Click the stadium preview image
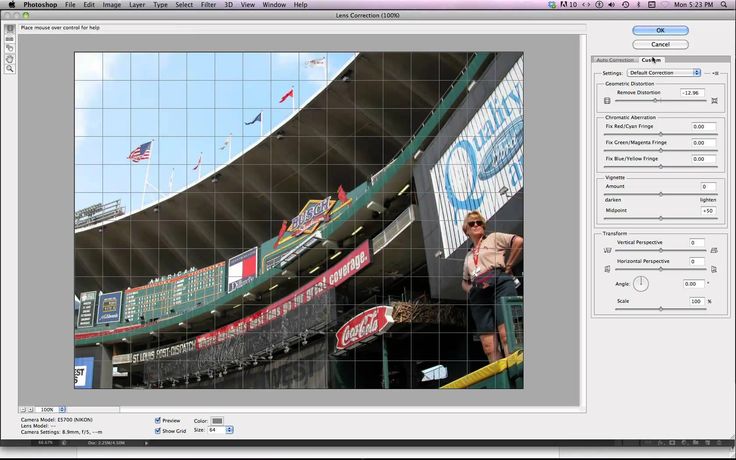Image resolution: width=736 pixels, height=460 pixels. [x=299, y=220]
